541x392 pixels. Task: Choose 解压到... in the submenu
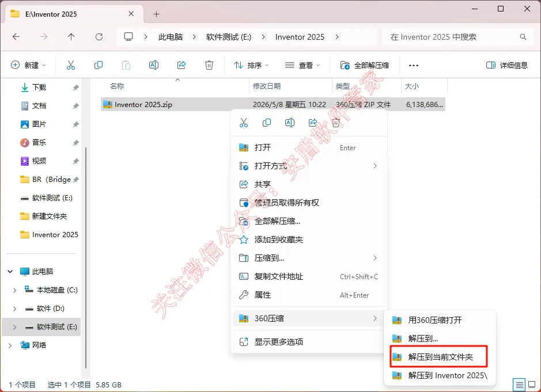pos(440,338)
